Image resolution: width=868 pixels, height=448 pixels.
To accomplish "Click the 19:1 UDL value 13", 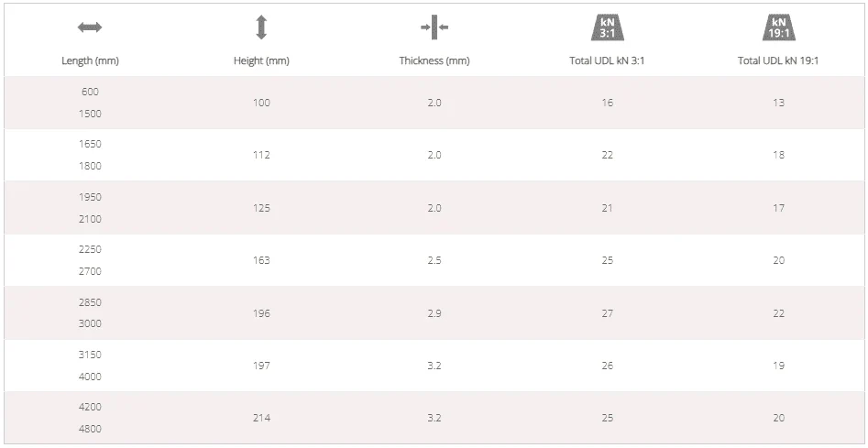I will tap(778, 103).
